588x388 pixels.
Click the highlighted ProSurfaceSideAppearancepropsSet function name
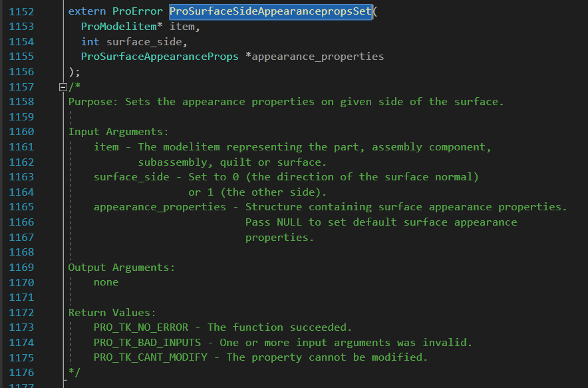269,11
